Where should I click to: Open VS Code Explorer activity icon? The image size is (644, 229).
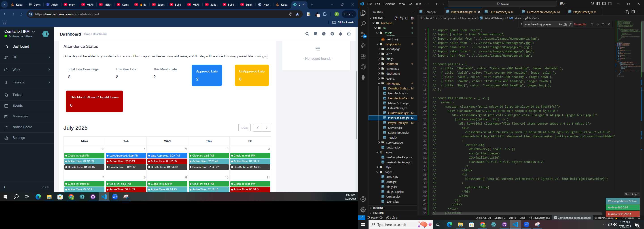pos(363,13)
